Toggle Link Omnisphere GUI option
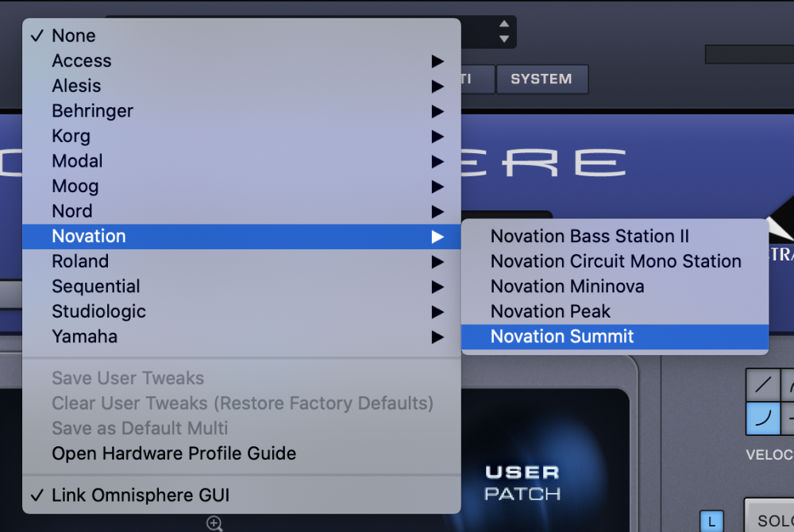 (x=241, y=495)
